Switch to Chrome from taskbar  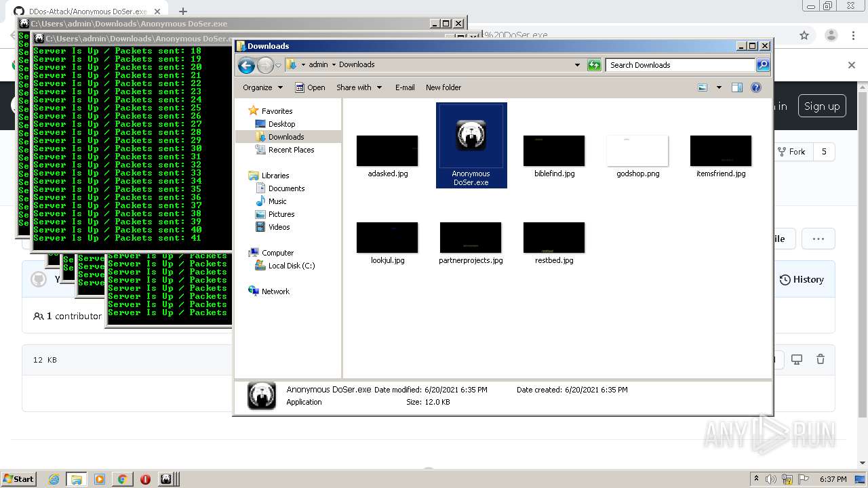click(122, 479)
